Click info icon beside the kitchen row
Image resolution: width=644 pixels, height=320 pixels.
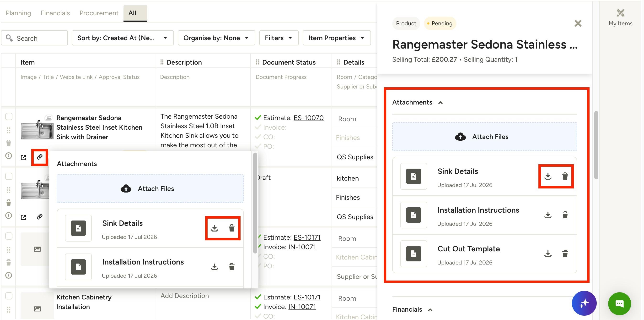[x=9, y=215]
